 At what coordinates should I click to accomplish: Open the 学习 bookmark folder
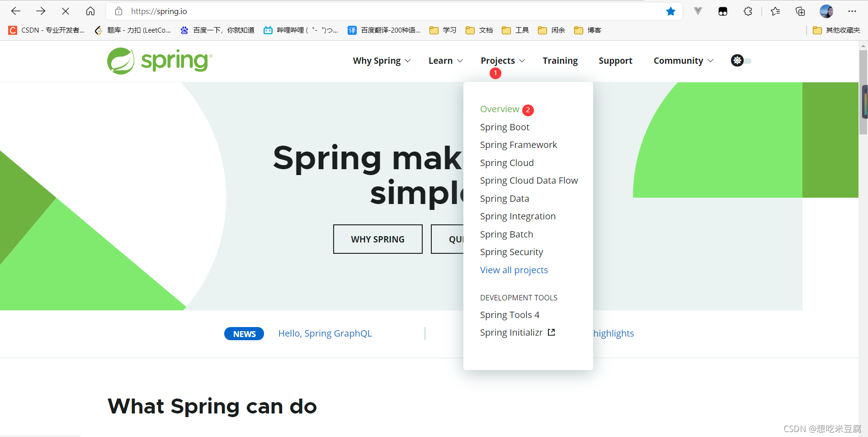443,30
